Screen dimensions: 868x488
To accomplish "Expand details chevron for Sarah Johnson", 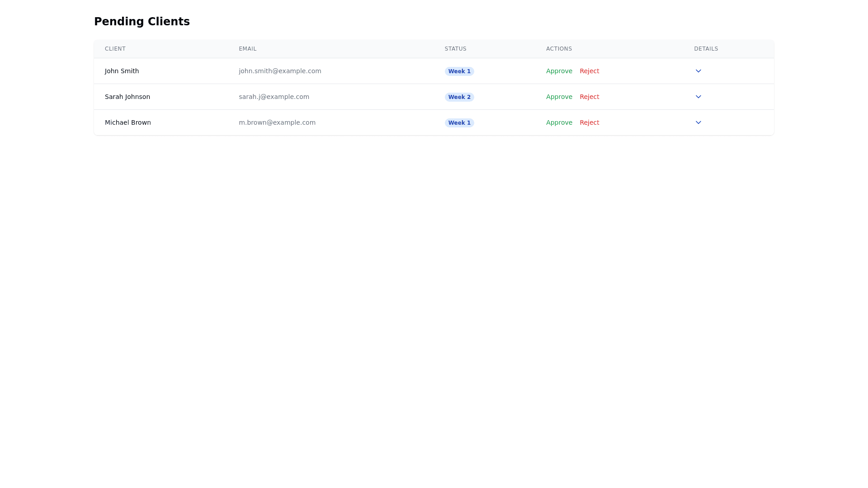I will 698,97.
